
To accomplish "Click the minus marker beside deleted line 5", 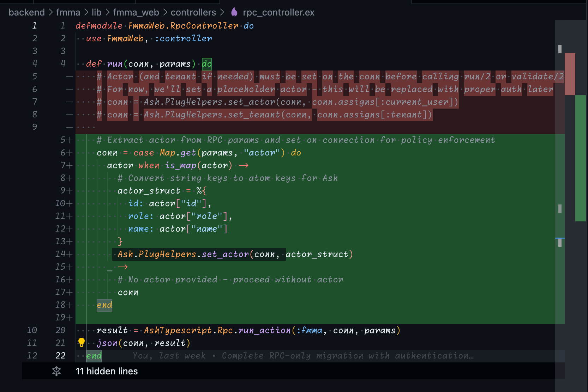I will 70,76.
